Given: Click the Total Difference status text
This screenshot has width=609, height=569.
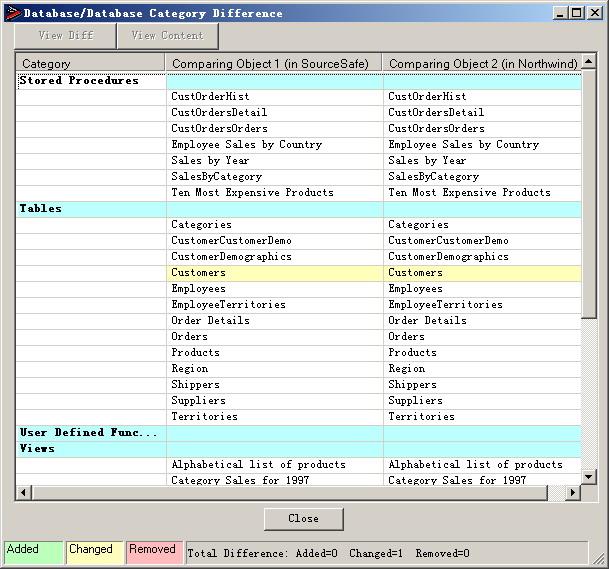Looking at the screenshot, I should (328, 553).
